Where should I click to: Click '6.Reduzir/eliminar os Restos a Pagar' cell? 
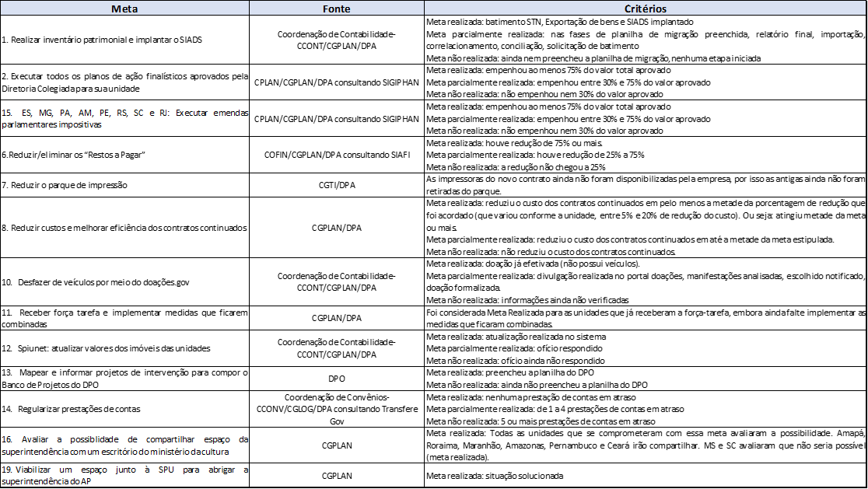[124, 155]
